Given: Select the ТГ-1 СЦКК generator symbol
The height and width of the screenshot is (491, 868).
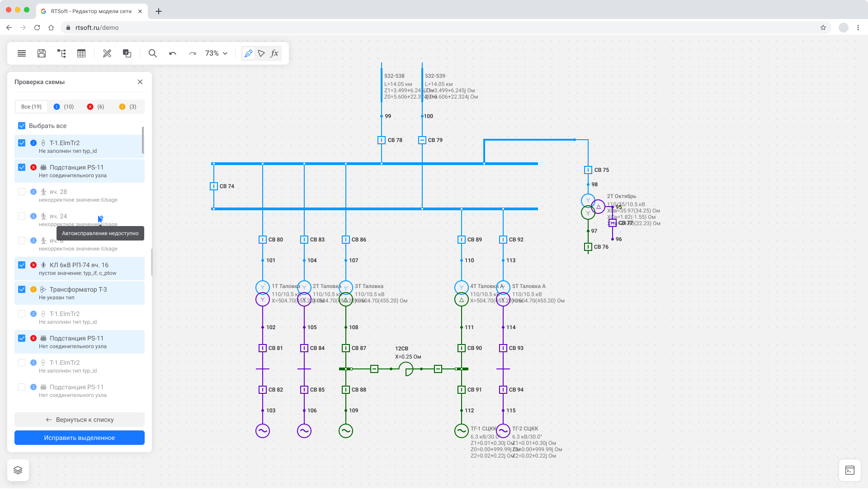Looking at the screenshot, I should tap(462, 431).
